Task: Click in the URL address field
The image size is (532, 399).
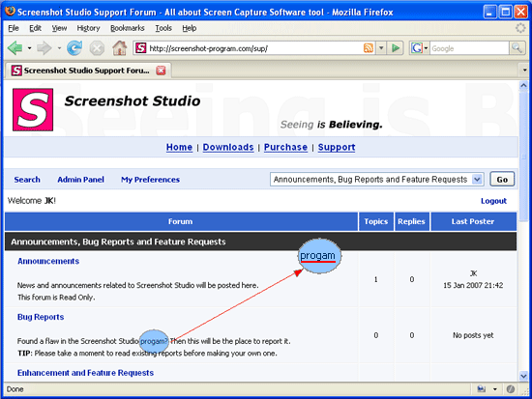Action: 254,48
